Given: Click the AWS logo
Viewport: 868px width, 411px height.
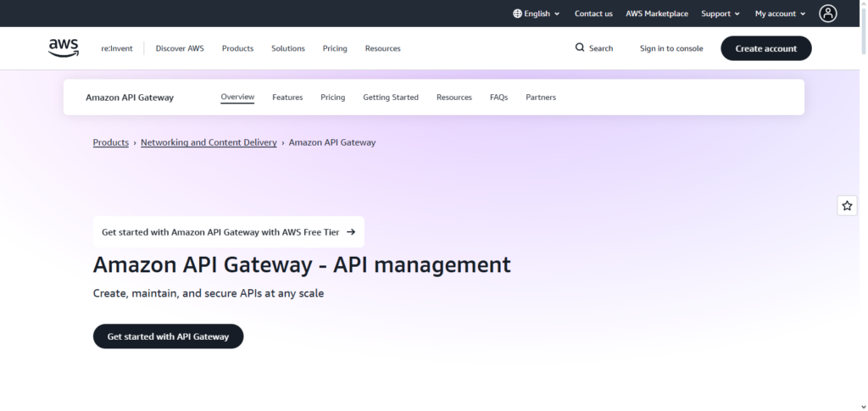Looking at the screenshot, I should [x=64, y=48].
